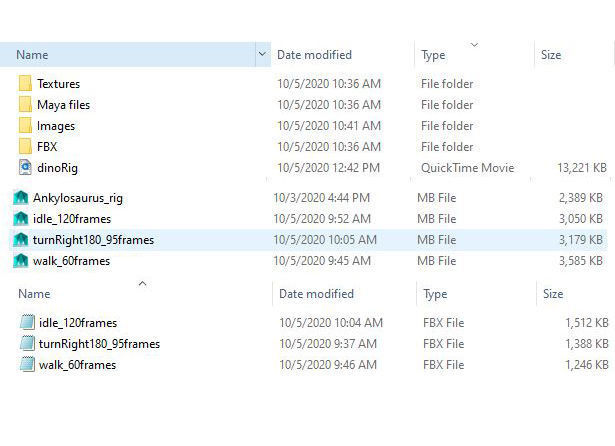Select the turnRight180_95frames MB file name
The height and width of the screenshot is (446, 615).
pos(93,240)
